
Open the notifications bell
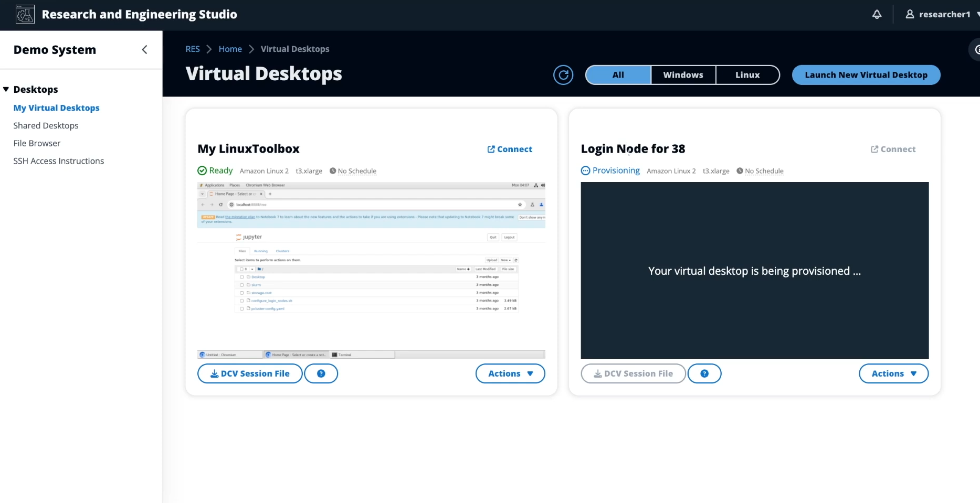click(876, 14)
